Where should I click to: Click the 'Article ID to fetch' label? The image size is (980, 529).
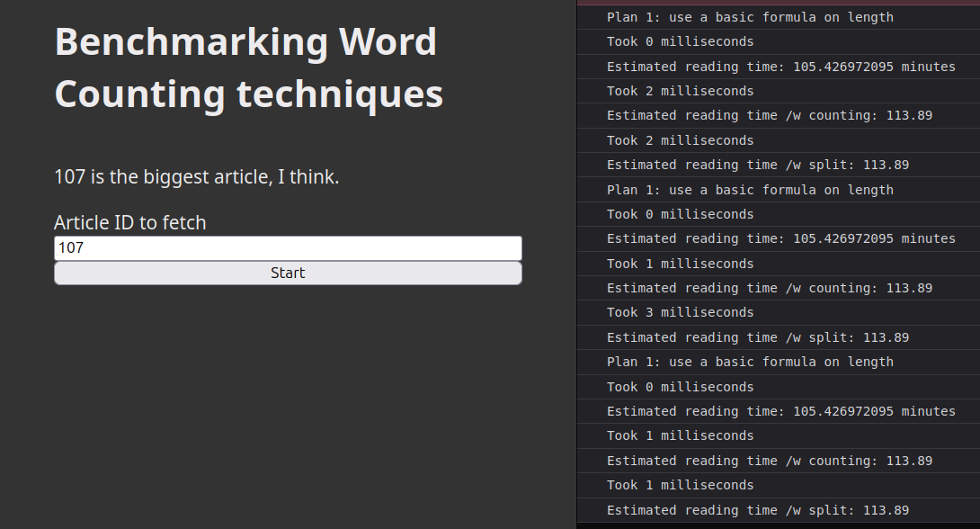coord(130,223)
